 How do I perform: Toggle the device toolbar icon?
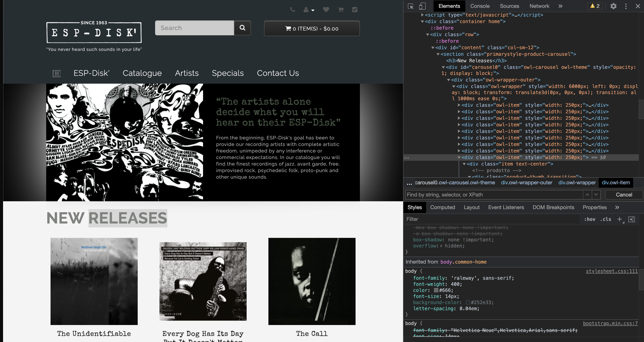[422, 6]
